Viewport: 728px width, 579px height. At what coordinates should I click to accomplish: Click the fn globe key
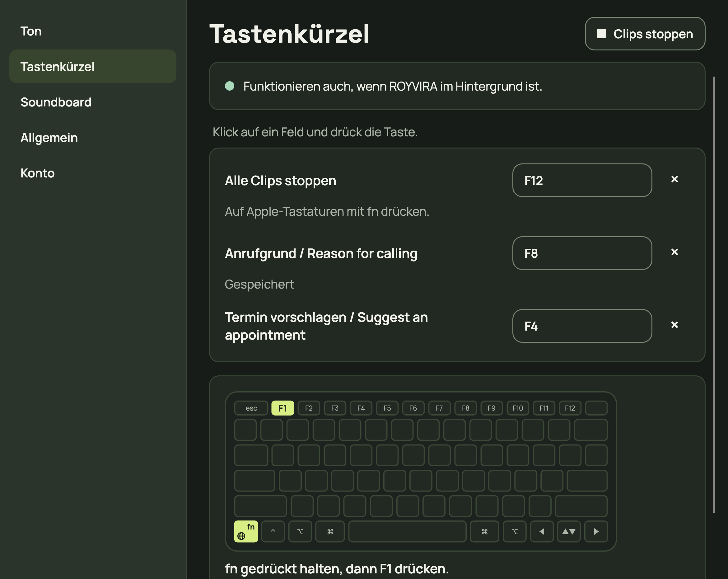pos(246,531)
